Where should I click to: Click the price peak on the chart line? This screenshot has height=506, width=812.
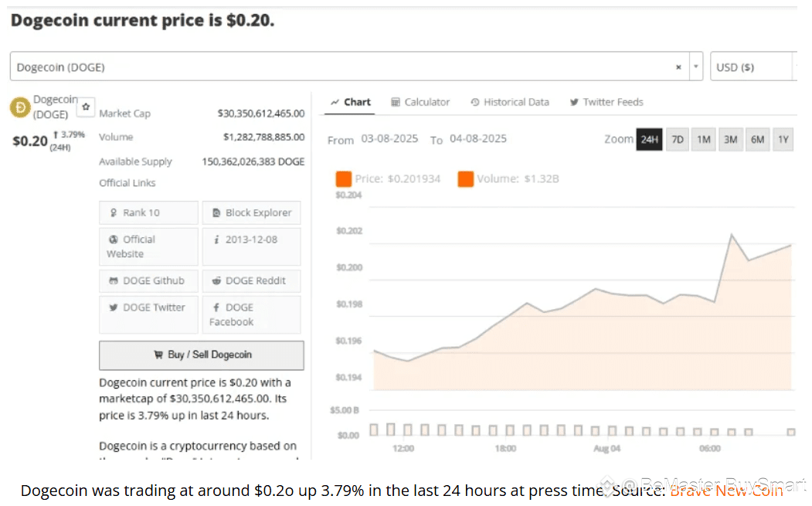tap(732, 235)
